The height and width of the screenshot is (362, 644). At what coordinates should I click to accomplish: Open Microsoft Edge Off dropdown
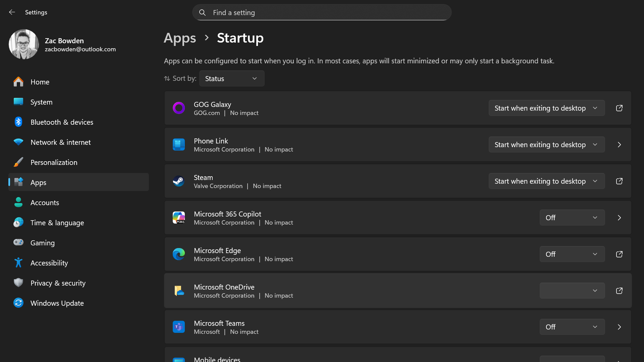click(x=572, y=254)
